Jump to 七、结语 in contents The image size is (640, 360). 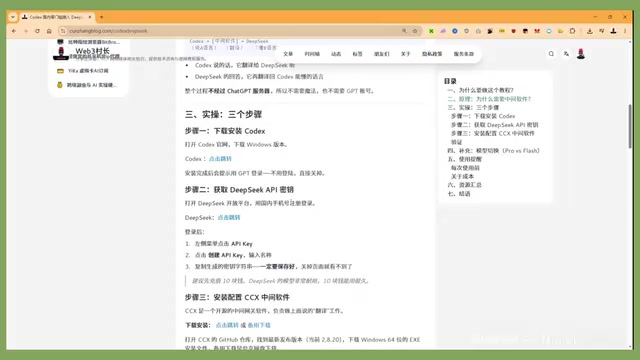point(459,193)
